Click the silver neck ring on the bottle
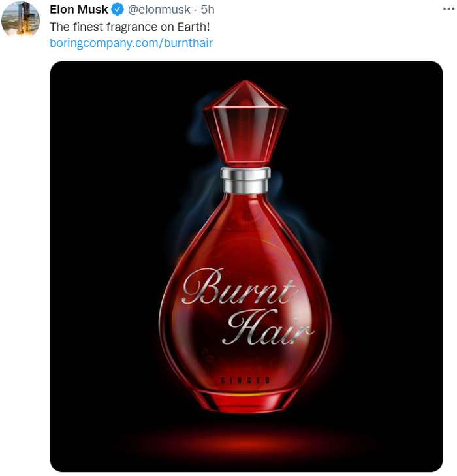The width and height of the screenshot is (457, 476). point(245,180)
